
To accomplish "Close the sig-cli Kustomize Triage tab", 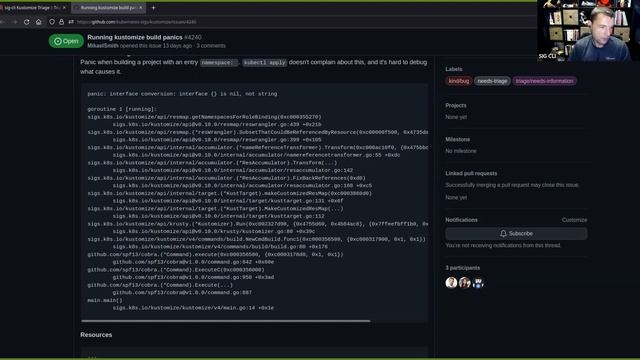I will [x=64, y=7].
